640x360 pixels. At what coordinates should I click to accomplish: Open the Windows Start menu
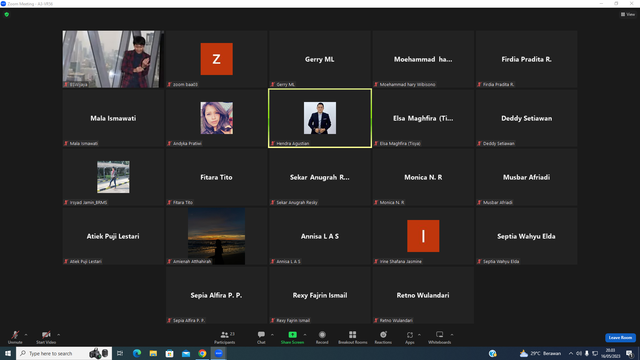[8, 353]
